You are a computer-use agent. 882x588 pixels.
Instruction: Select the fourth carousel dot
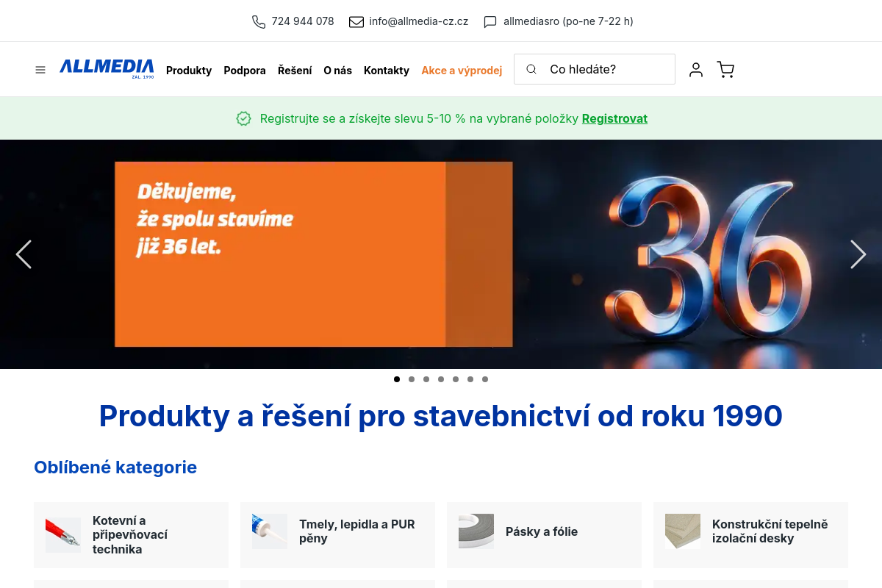(441, 379)
